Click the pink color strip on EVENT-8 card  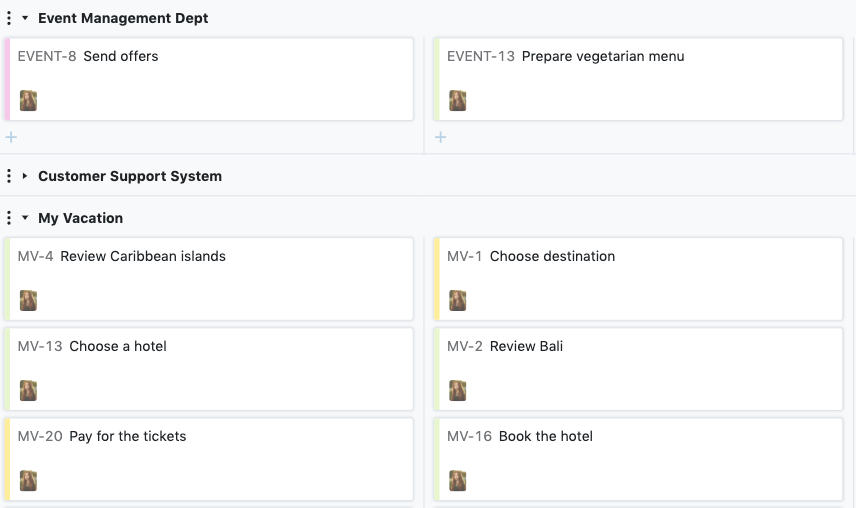(7, 79)
